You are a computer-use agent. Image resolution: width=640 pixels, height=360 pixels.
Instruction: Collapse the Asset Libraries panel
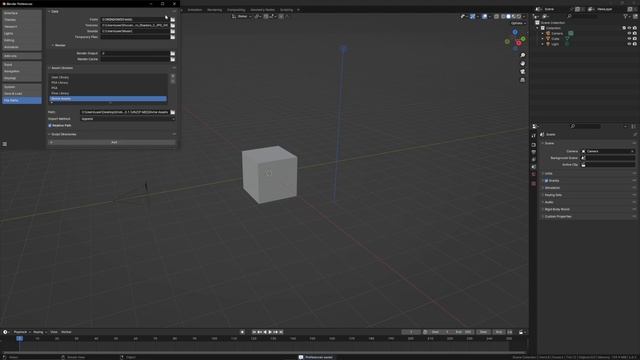[x=61, y=68]
